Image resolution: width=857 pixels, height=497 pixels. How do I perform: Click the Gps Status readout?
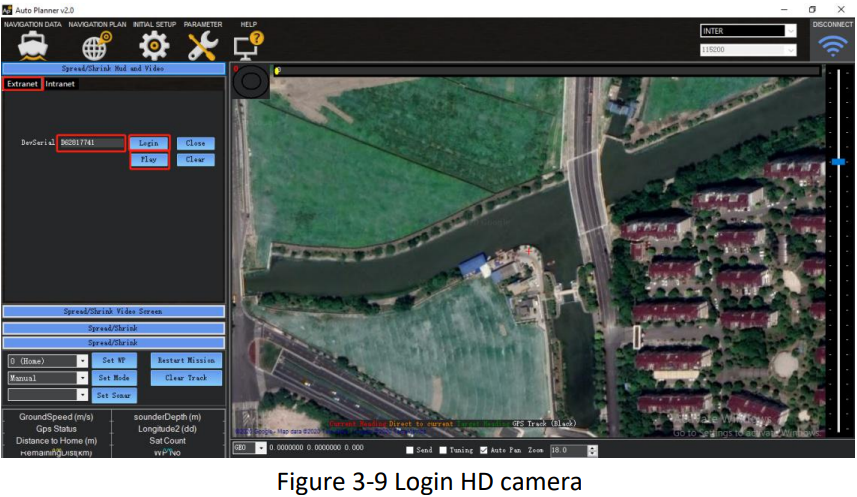click(x=56, y=429)
